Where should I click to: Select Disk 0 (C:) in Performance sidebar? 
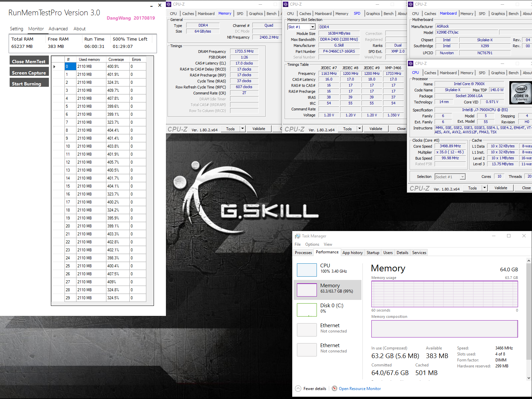pos(307,310)
